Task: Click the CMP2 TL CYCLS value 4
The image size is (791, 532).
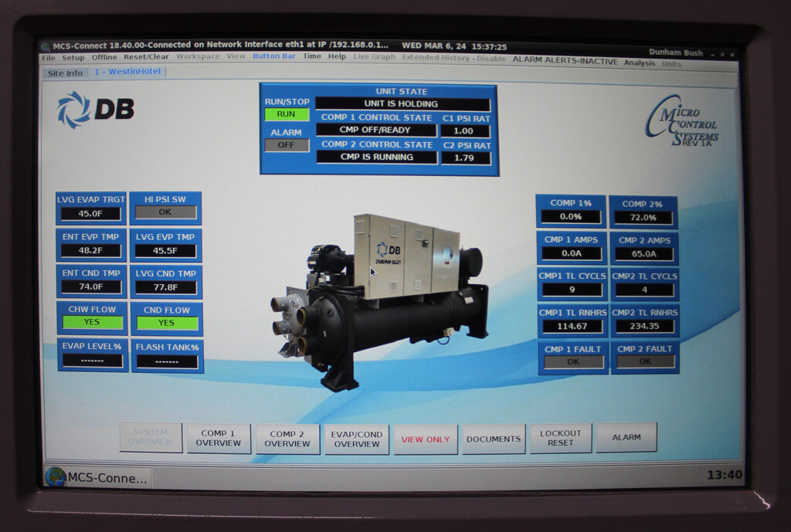Action: (645, 290)
